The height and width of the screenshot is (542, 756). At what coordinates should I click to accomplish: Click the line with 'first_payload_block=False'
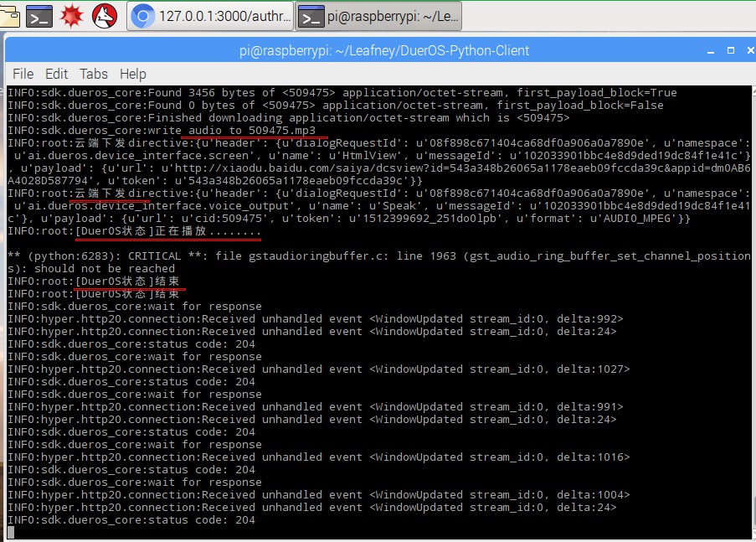point(336,106)
